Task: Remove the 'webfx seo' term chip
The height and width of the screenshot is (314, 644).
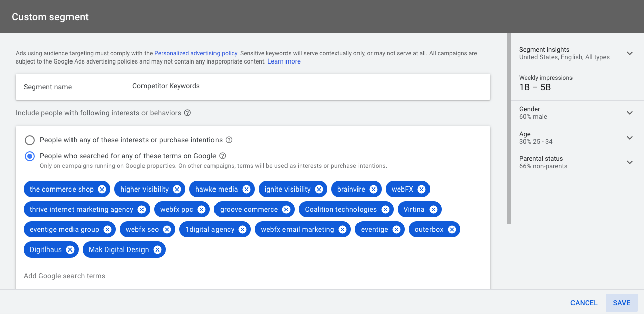Action: click(167, 229)
